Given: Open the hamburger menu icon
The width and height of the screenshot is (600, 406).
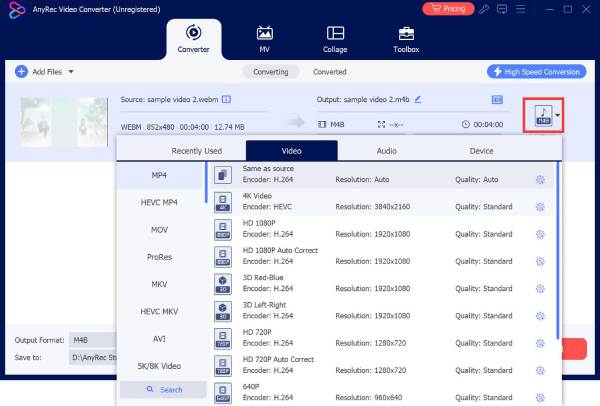Looking at the screenshot, I should (x=520, y=9).
